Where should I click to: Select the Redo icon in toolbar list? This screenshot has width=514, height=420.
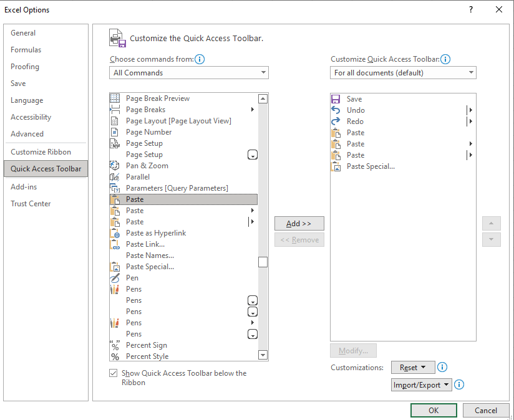click(336, 122)
